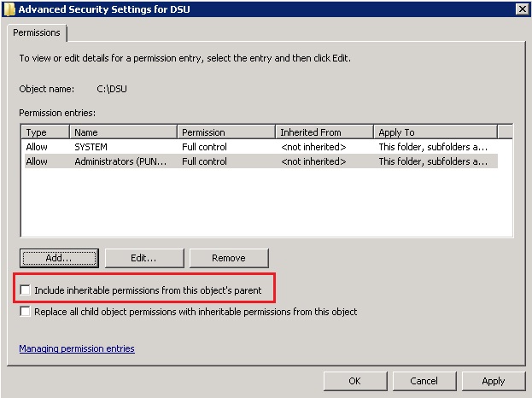This screenshot has height=398, width=532.
Task: Select the Permissions tab
Action: (x=37, y=32)
